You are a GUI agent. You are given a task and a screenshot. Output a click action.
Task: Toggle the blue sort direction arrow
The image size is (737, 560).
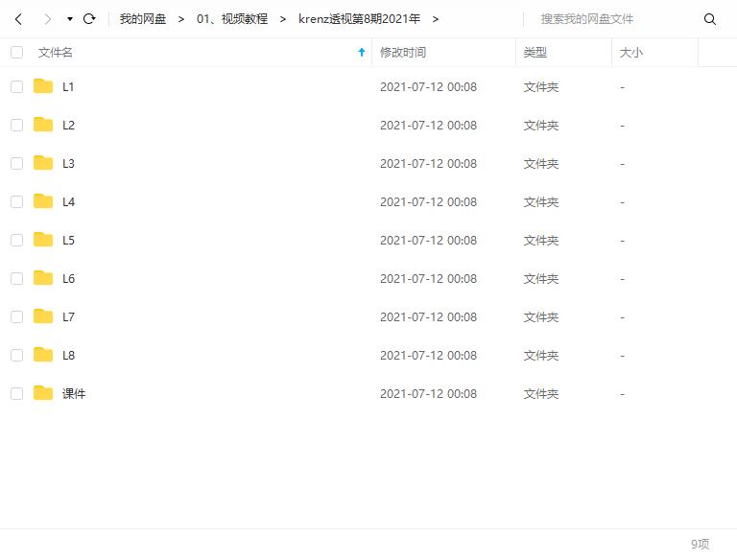[x=362, y=52]
